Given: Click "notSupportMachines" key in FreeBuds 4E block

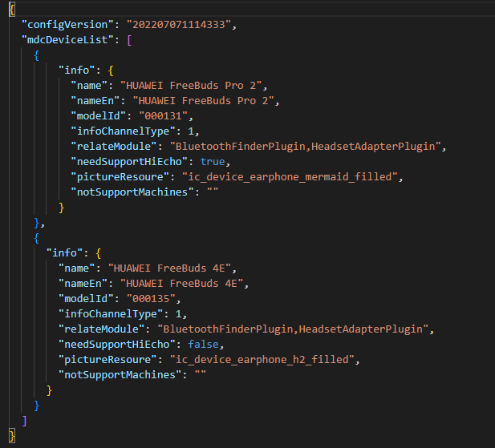Looking at the screenshot, I should tap(120, 375).
